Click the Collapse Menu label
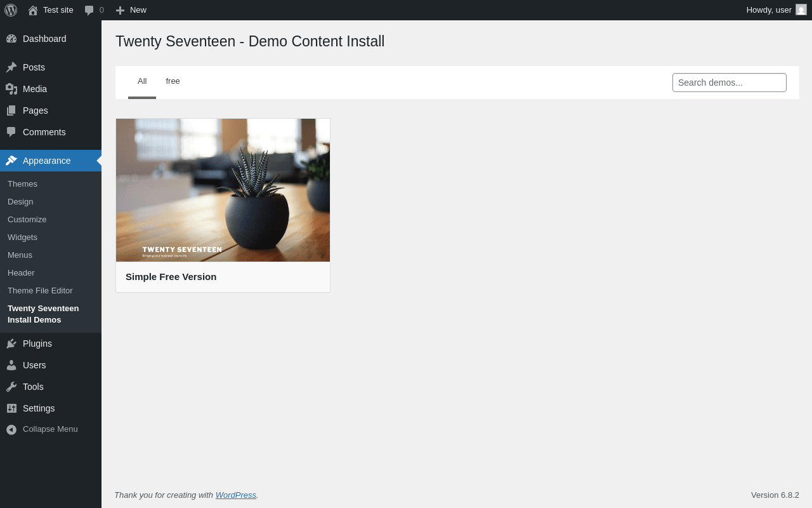 tap(50, 429)
